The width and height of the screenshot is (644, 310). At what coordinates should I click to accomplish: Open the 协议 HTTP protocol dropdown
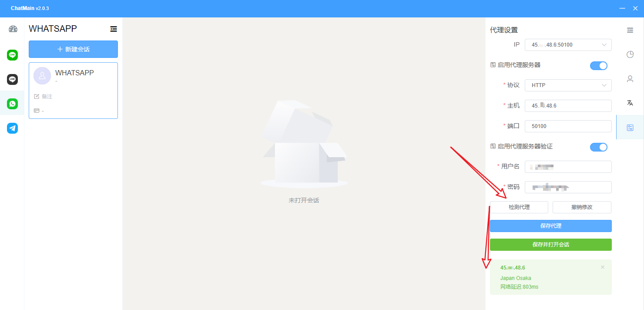pos(568,85)
